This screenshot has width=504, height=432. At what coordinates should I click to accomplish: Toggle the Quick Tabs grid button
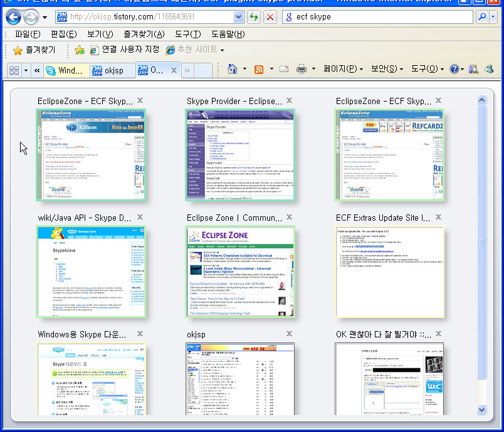point(14,70)
